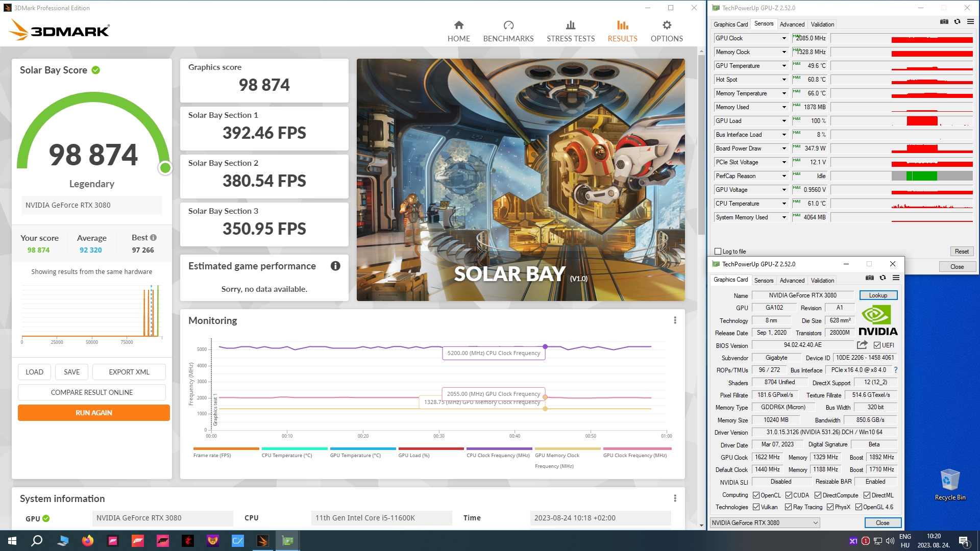Expand the Board Power Draw sensor dropdown
This screenshot has width=980, height=551.
[784, 148]
